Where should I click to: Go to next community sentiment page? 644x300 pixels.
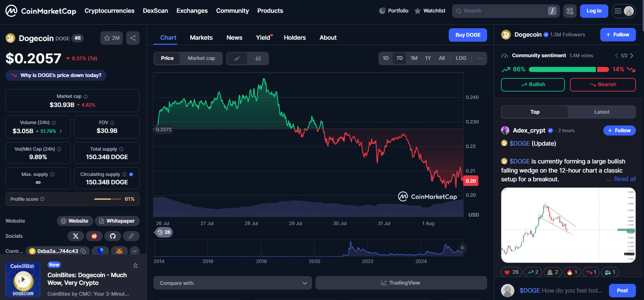(x=632, y=55)
